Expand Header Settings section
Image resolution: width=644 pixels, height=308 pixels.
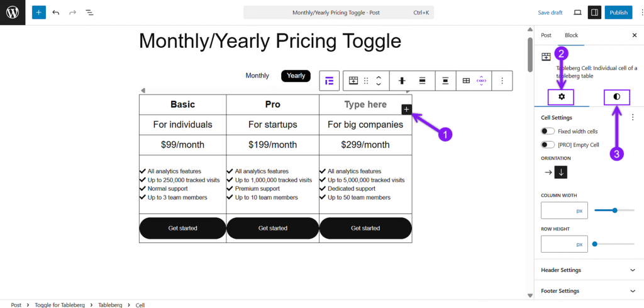pyautogui.click(x=589, y=270)
